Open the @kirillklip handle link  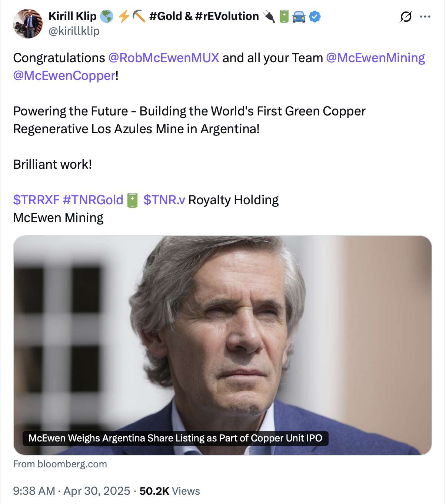(74, 31)
